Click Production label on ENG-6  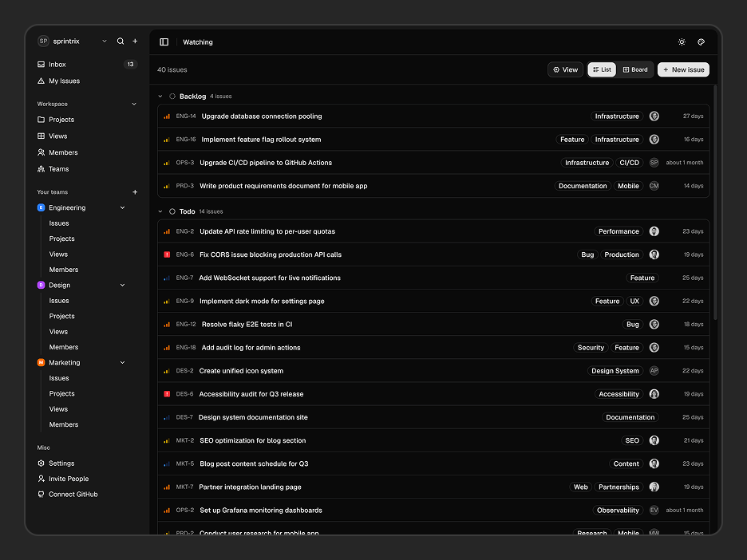622,254
